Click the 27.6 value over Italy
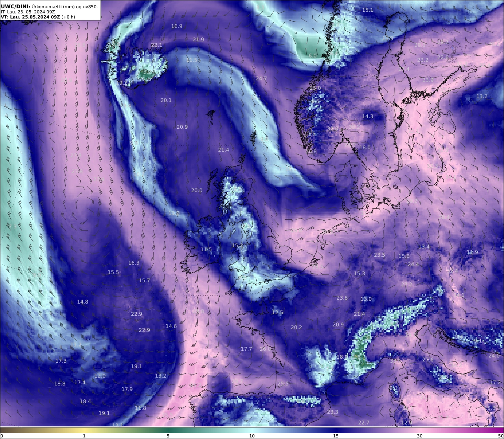The image size is (504, 439). (x=428, y=359)
